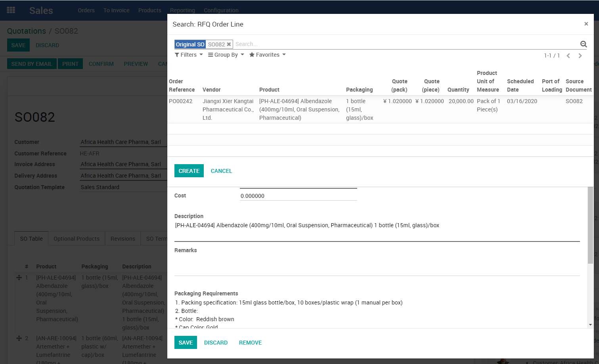The height and width of the screenshot is (364, 599).
Task: Click the Quotations breadcrumb link
Action: [x=27, y=31]
